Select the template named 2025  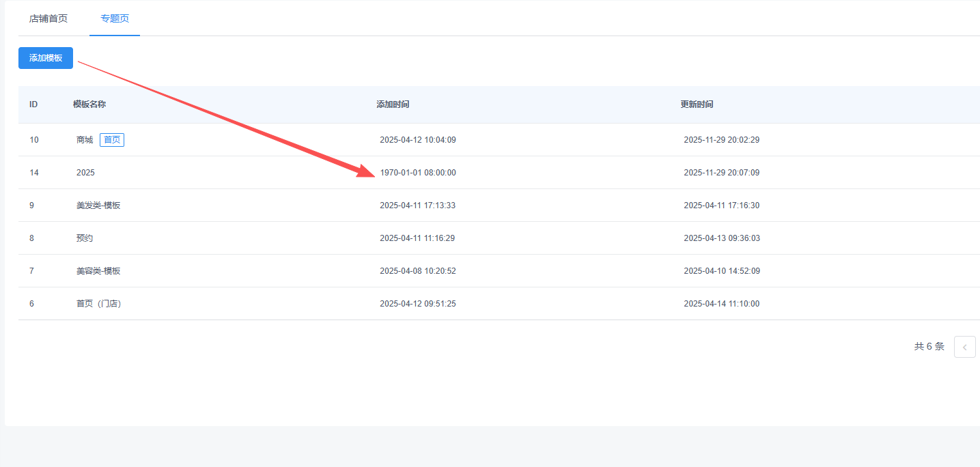click(x=85, y=173)
